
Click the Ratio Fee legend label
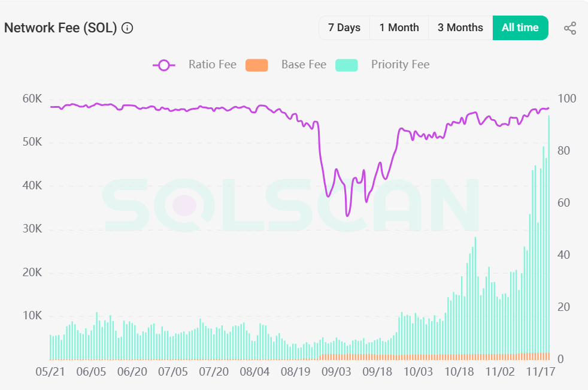[212, 65]
